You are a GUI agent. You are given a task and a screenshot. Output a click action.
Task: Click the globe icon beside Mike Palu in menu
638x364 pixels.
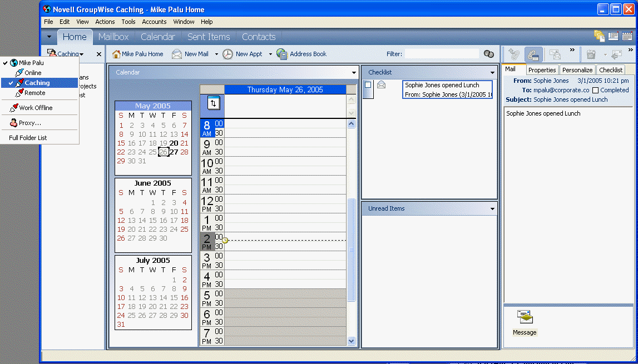click(14, 63)
